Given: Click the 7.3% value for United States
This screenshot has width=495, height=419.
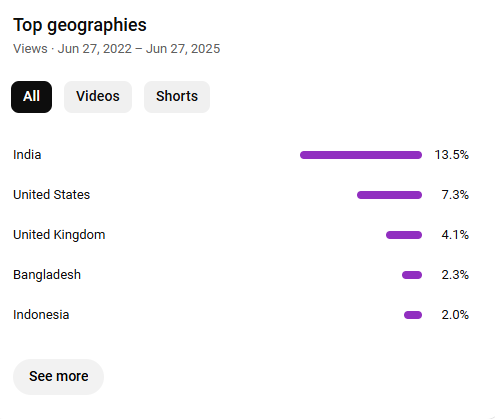Looking at the screenshot, I should [455, 195].
